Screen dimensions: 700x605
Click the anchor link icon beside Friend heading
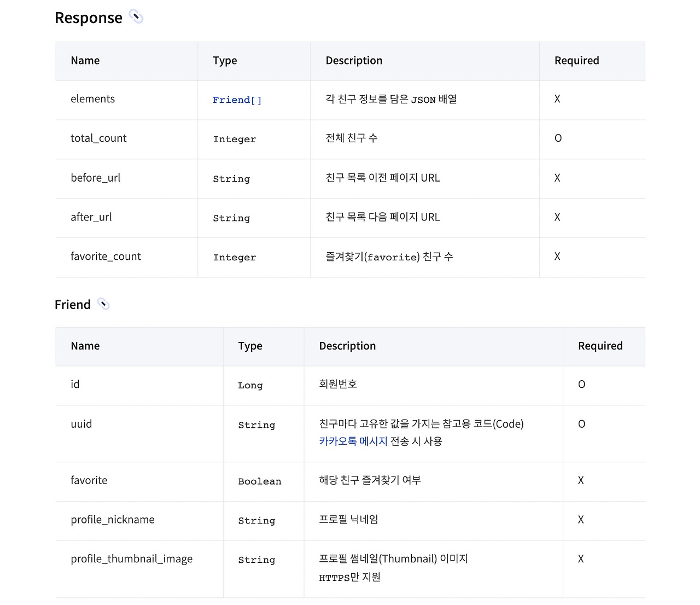(103, 304)
